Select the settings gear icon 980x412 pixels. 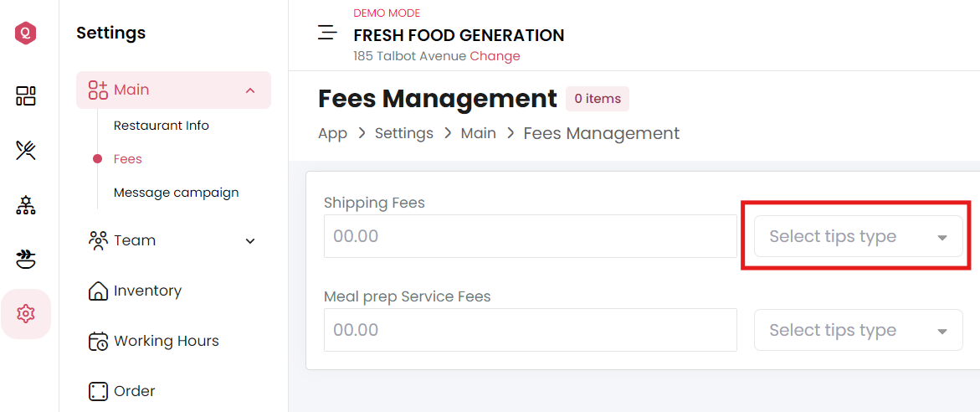pos(26,314)
